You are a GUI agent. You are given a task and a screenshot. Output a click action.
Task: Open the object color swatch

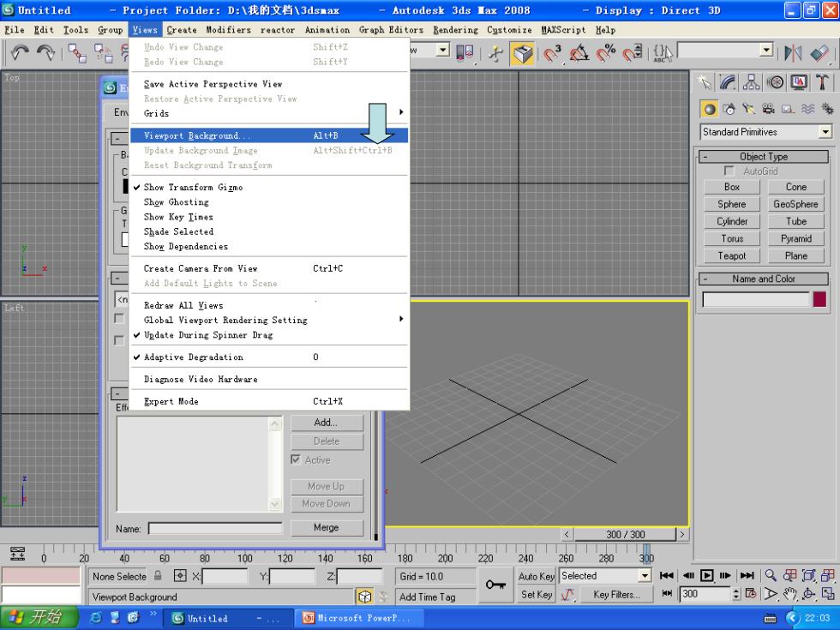(x=819, y=299)
